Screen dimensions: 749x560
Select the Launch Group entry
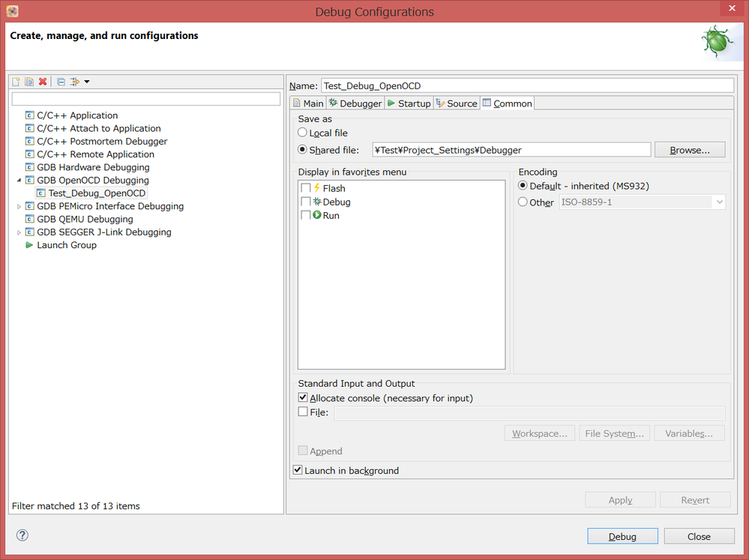coord(67,244)
